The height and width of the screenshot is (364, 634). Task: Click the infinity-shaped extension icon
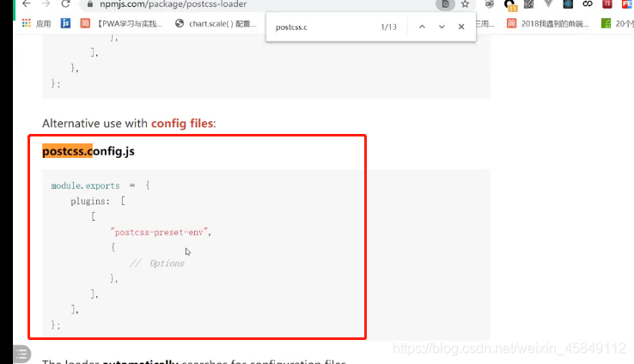pos(588,4)
